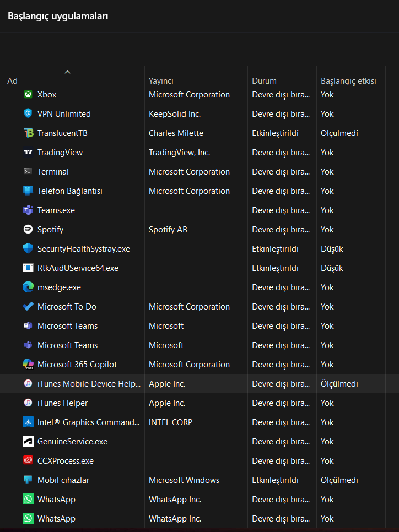The height and width of the screenshot is (532, 399).
Task: Click the Mobil cihazlar icon
Action: point(28,480)
